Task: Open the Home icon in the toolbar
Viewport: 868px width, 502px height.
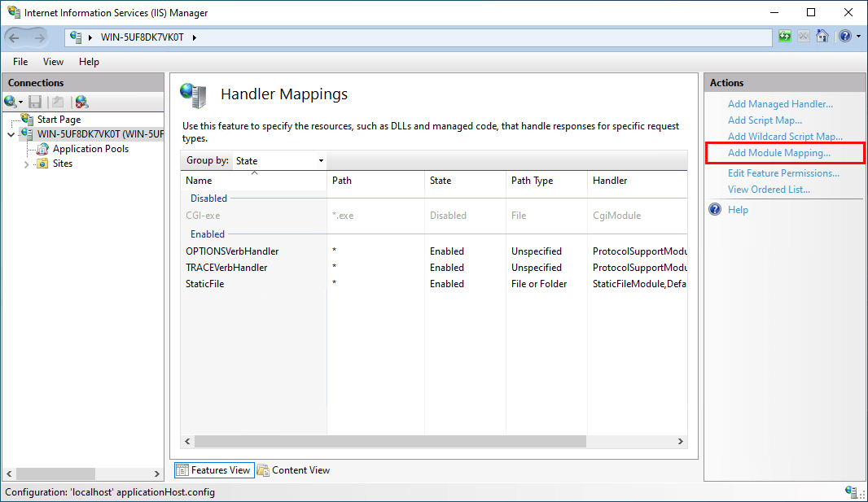Action: coord(822,37)
